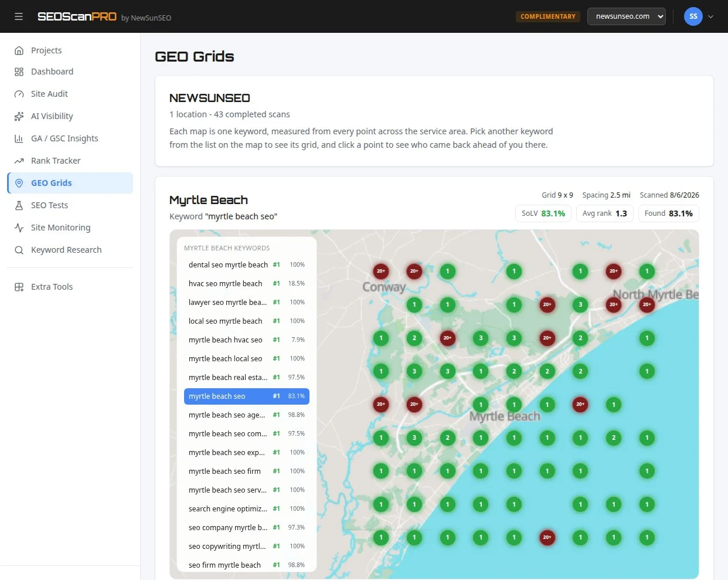Open the Projects menu item

coord(70,50)
